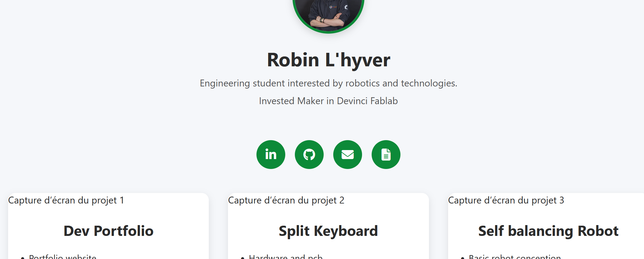Screen dimensions: 644x259
Task: Click the Basic robot conception bullet item
Action: pos(515,257)
